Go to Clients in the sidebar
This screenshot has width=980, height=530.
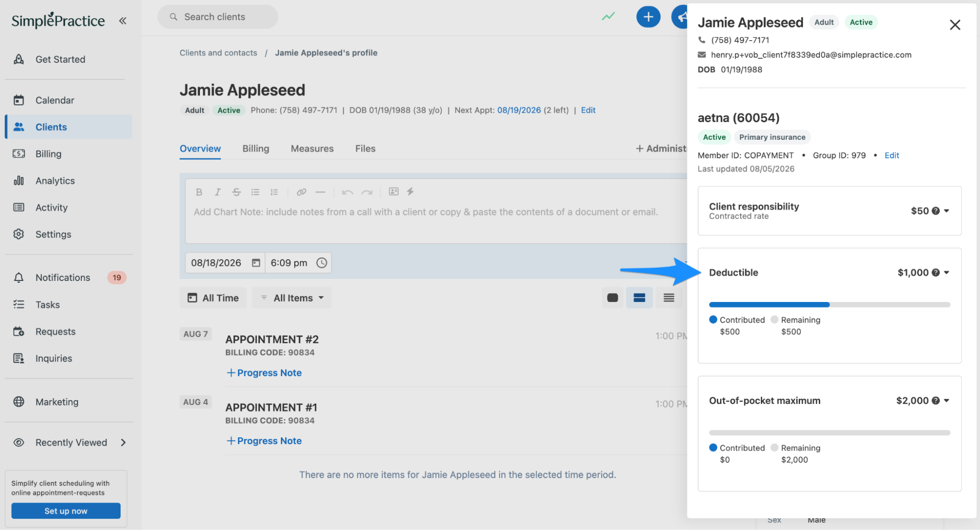69,127
